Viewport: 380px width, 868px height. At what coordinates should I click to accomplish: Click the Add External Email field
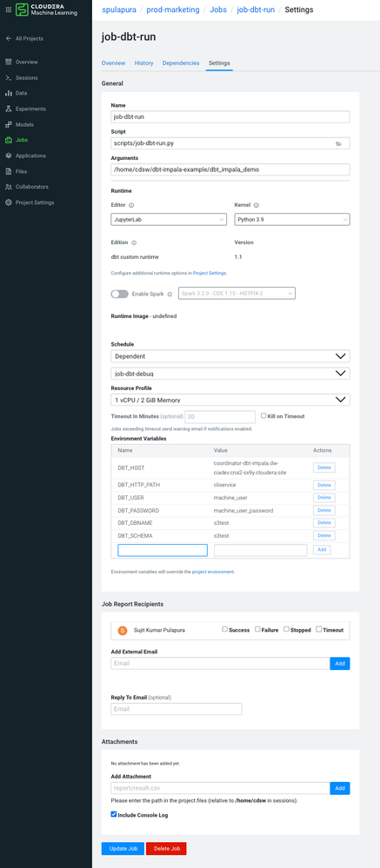click(x=221, y=663)
